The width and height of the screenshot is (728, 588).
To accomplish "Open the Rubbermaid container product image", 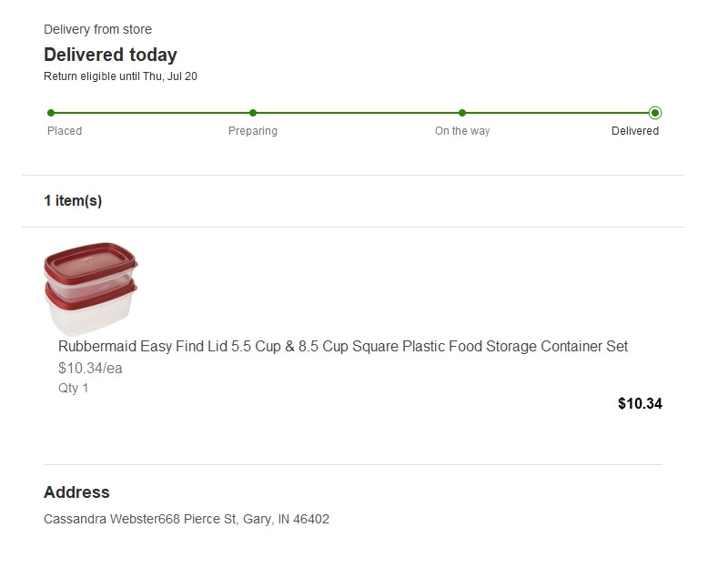I will tap(91, 289).
